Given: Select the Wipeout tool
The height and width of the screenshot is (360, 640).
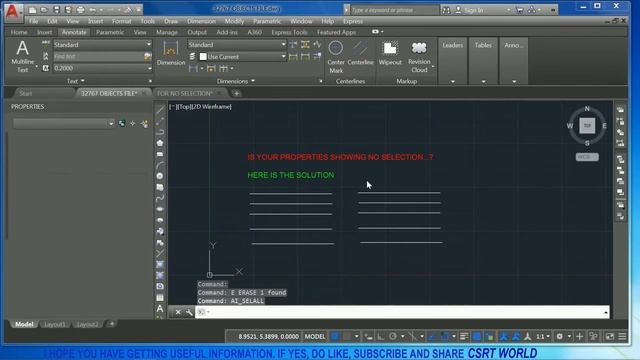Looking at the screenshot, I should [x=390, y=53].
